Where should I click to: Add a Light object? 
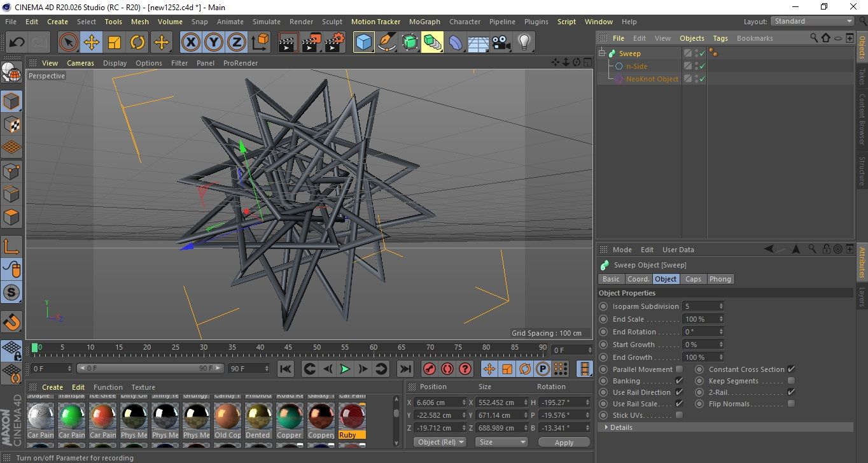[x=524, y=43]
